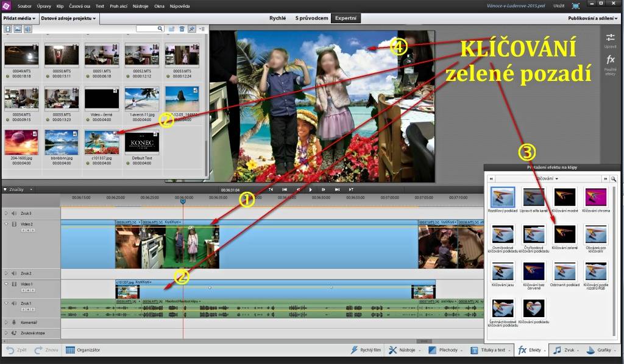Delete selected asset with trash icon
This screenshot has height=364, width=624.
click(x=182, y=29)
